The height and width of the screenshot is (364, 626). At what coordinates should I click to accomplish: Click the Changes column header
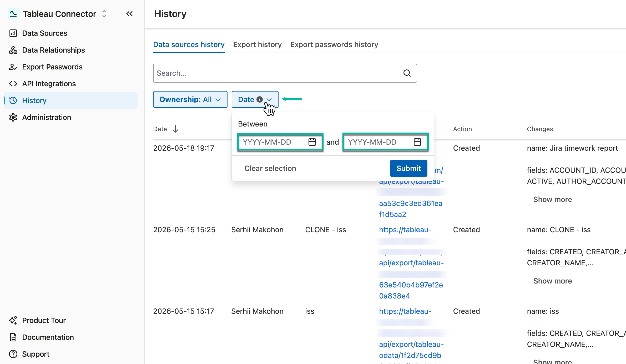(540, 129)
